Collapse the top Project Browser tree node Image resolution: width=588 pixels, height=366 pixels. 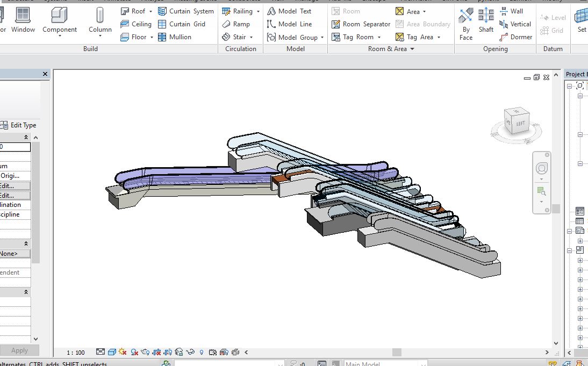pos(569,86)
